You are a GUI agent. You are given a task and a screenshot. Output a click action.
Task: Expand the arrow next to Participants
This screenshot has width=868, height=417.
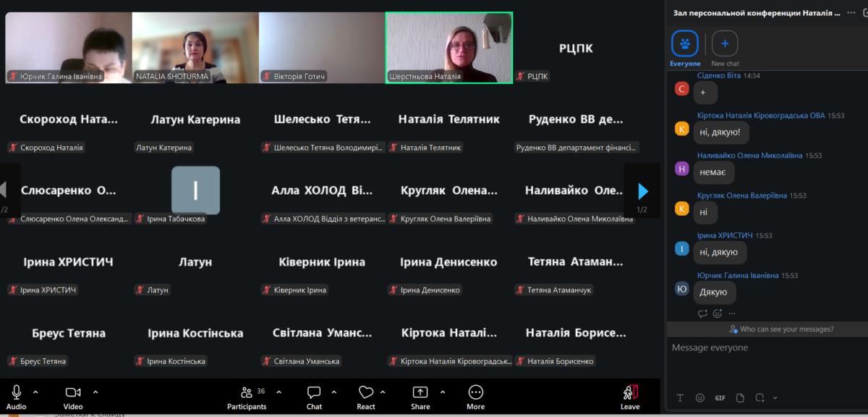[278, 392]
